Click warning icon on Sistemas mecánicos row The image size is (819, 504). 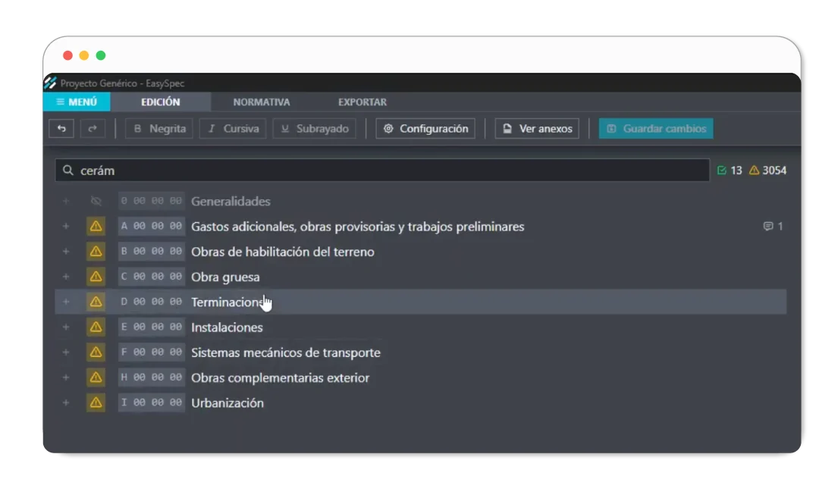coord(96,352)
